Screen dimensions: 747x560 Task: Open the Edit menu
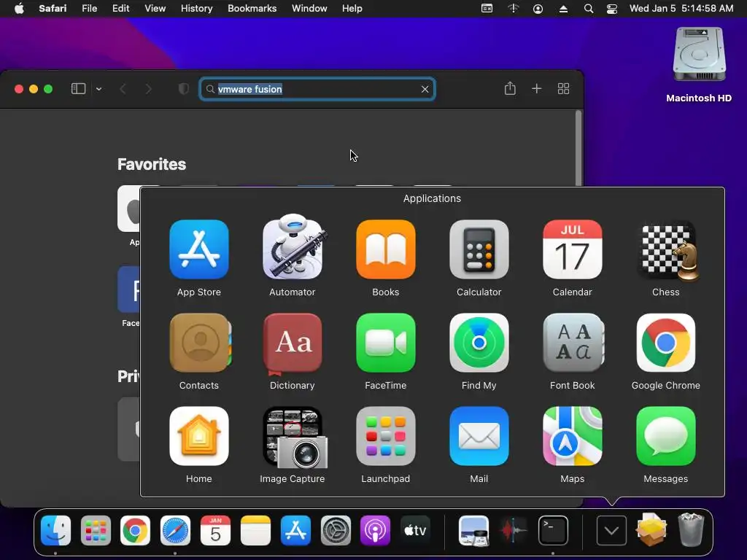(x=120, y=9)
